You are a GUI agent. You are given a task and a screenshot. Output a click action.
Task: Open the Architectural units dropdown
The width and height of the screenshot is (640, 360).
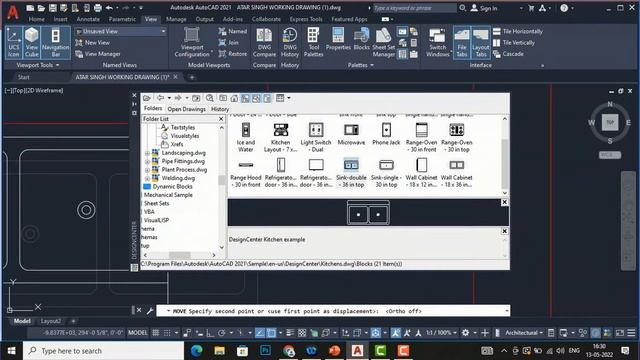pos(524,333)
